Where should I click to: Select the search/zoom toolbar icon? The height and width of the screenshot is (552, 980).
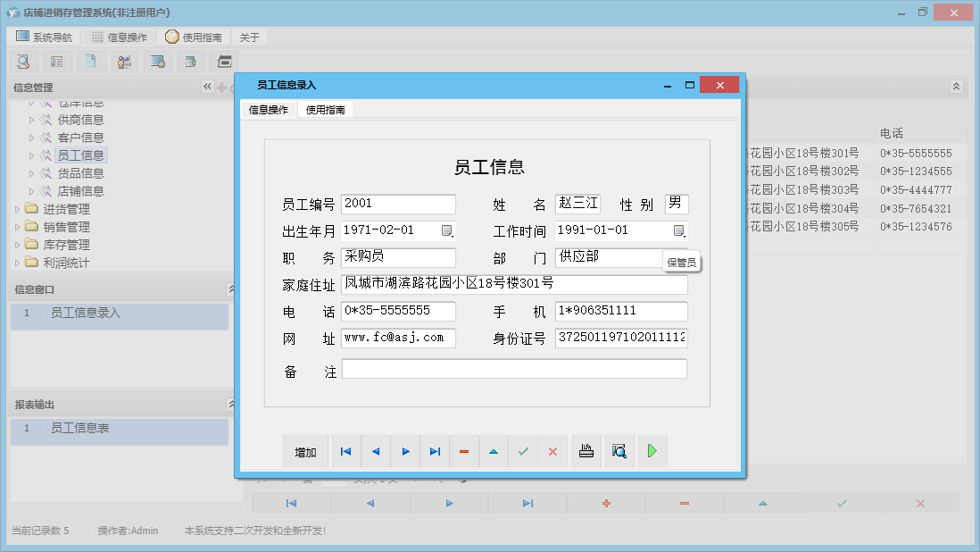click(23, 62)
